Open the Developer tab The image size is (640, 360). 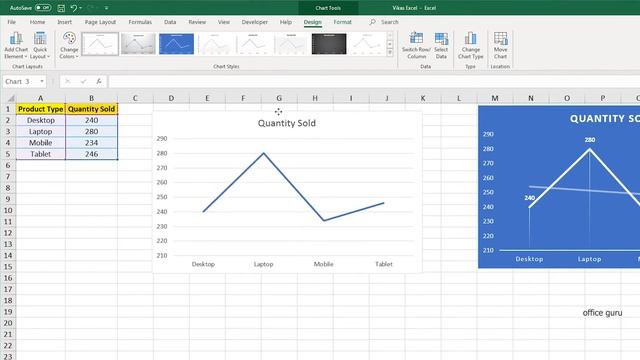click(255, 22)
